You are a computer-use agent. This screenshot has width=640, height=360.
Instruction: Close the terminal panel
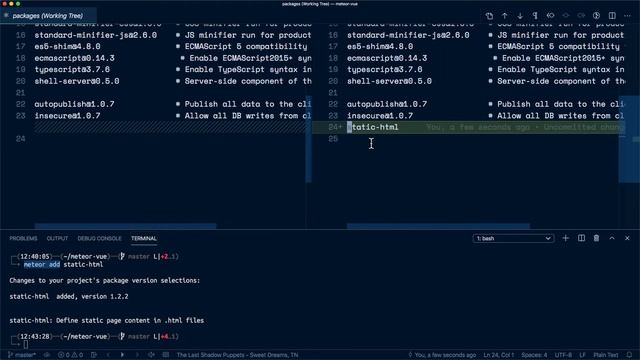[x=627, y=238]
